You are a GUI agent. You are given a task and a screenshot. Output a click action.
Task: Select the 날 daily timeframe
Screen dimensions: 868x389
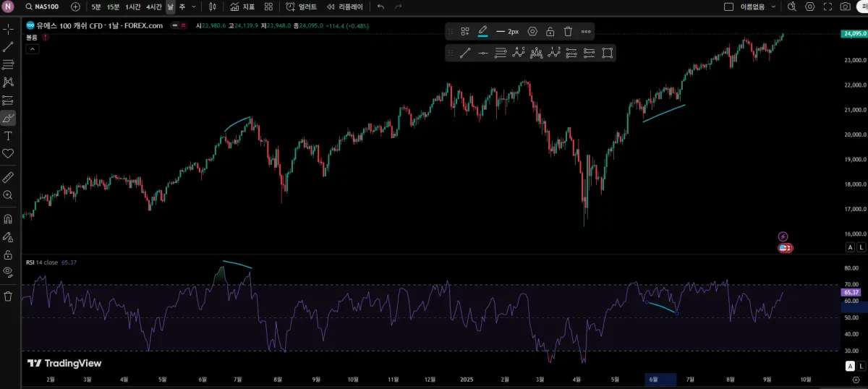[170, 7]
